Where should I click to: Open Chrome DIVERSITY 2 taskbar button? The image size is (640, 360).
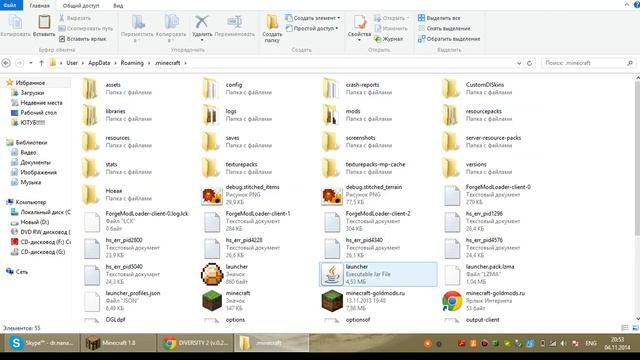coord(196,343)
